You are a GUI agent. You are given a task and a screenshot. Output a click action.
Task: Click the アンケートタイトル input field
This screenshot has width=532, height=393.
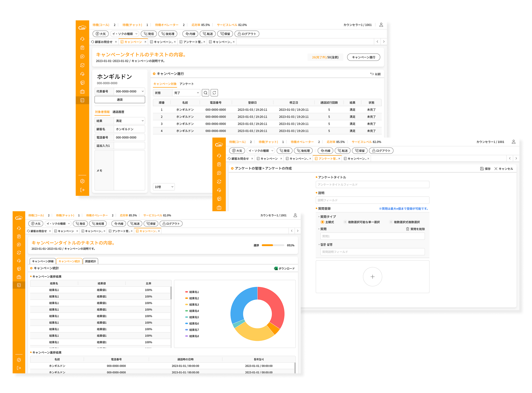[372, 185]
